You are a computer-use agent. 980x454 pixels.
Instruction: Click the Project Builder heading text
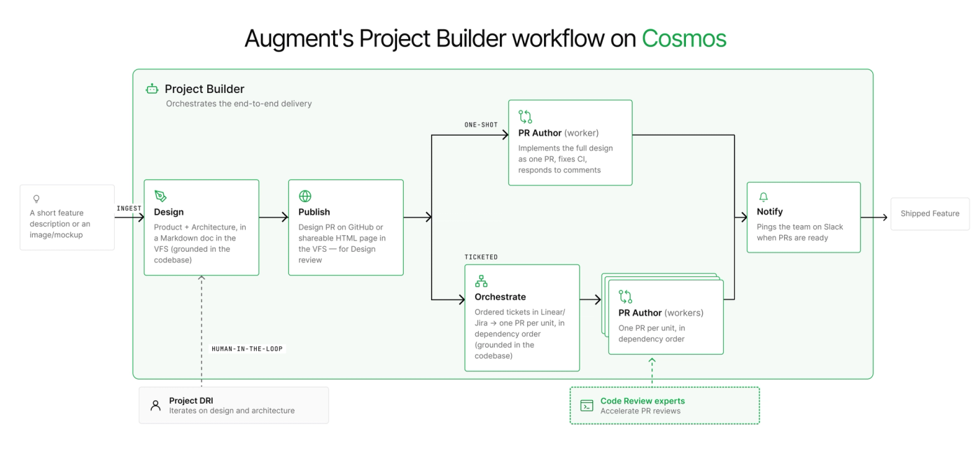204,89
